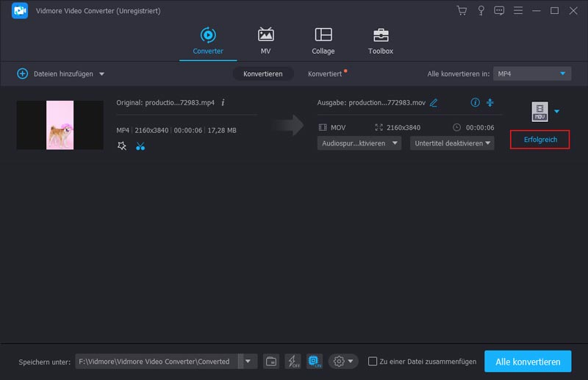Screen dimensions: 588x380
Task: Open the Audiospur dropdown
Action: coord(359,143)
